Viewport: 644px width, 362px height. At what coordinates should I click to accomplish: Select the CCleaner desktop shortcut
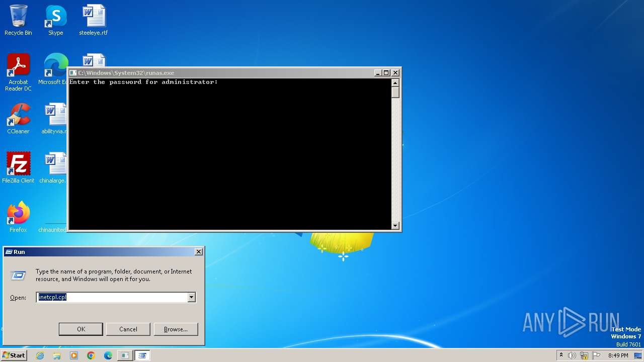coord(18,119)
